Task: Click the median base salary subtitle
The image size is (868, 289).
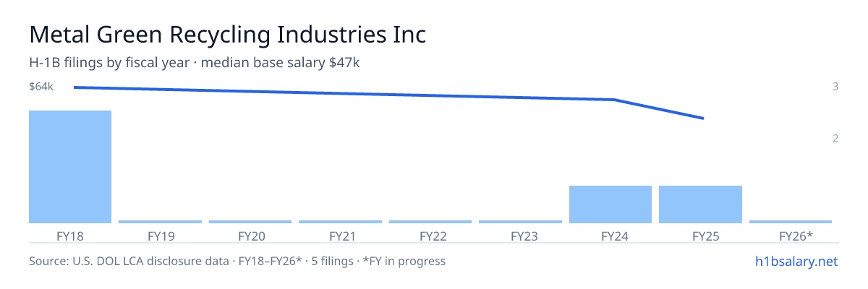Action: tap(281, 63)
